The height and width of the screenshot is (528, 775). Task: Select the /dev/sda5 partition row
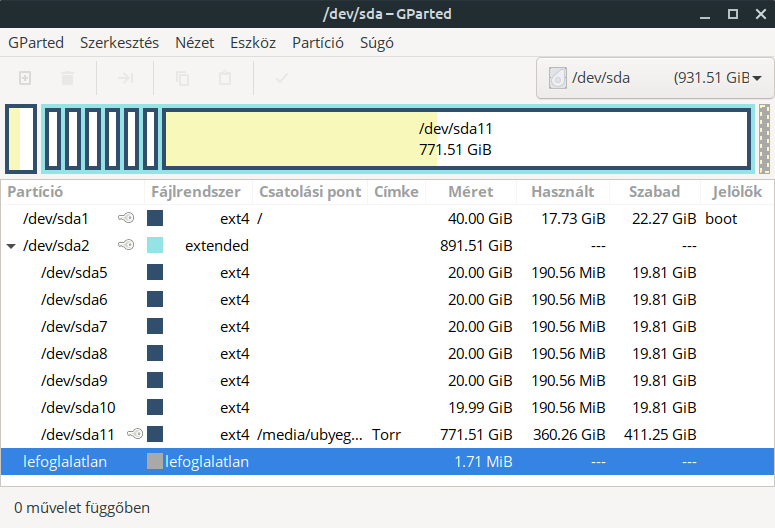tap(388, 272)
